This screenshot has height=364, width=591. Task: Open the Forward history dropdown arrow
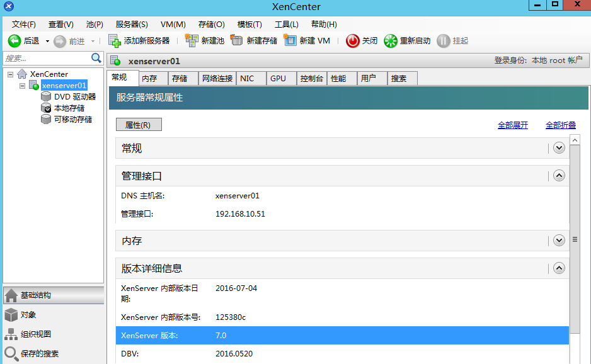pos(93,41)
